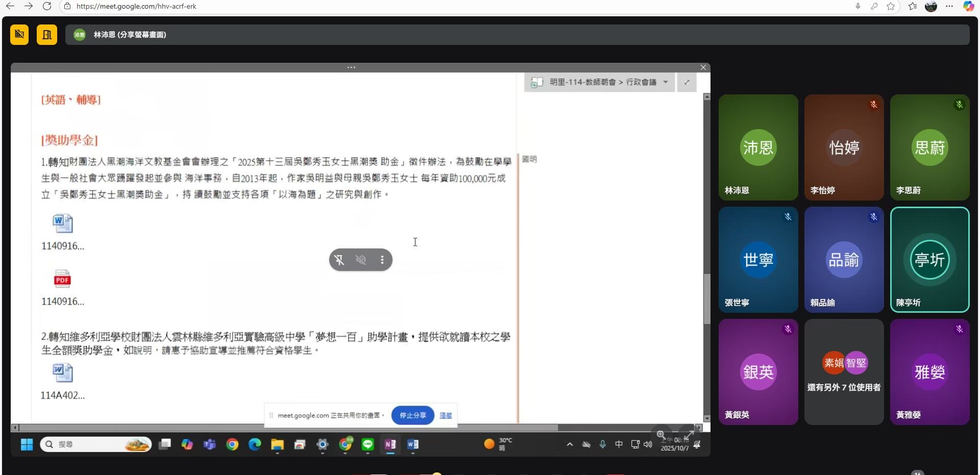Click the OneNote full page expand arrow icon
This screenshot has height=475, width=980.
click(687, 82)
